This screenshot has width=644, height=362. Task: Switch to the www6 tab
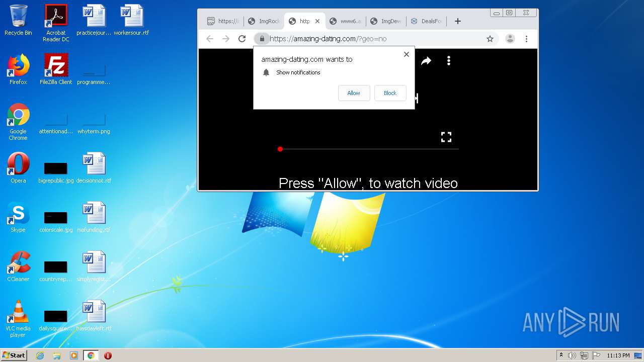[x=346, y=21]
